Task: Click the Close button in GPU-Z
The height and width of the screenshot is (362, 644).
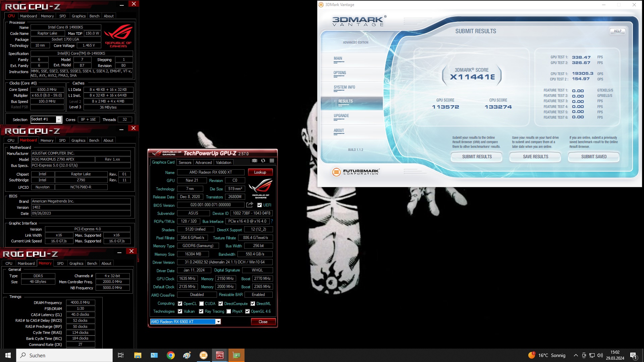Action: pos(263,322)
